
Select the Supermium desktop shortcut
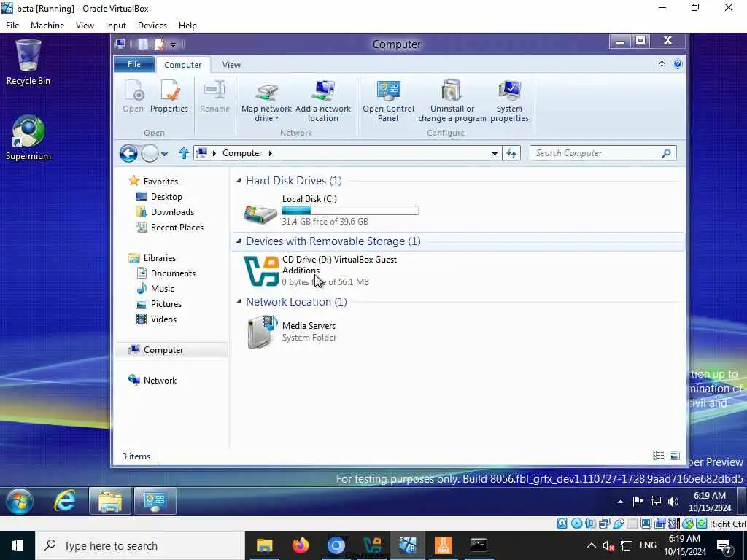(x=28, y=138)
